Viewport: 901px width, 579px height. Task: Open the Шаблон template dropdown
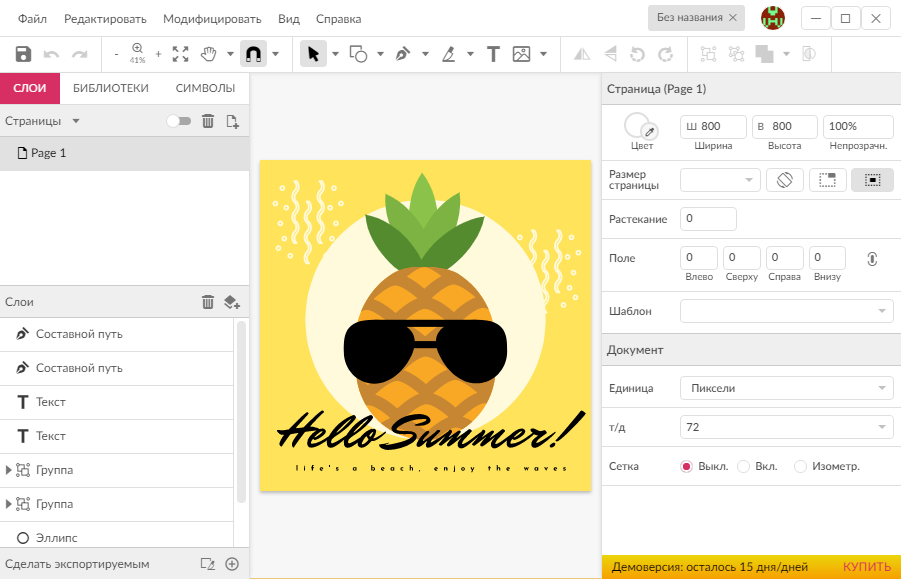pyautogui.click(x=786, y=311)
